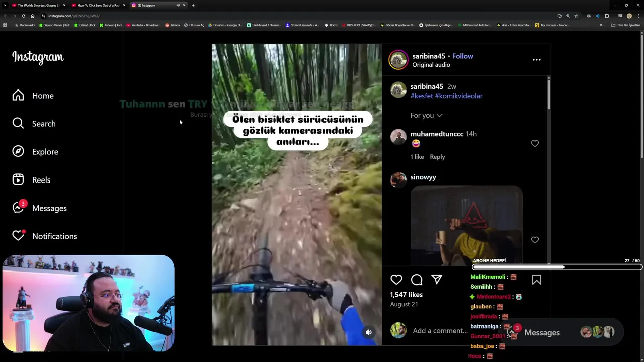Open Reels in the sidebar
The height and width of the screenshot is (362, 644).
pos(31,180)
